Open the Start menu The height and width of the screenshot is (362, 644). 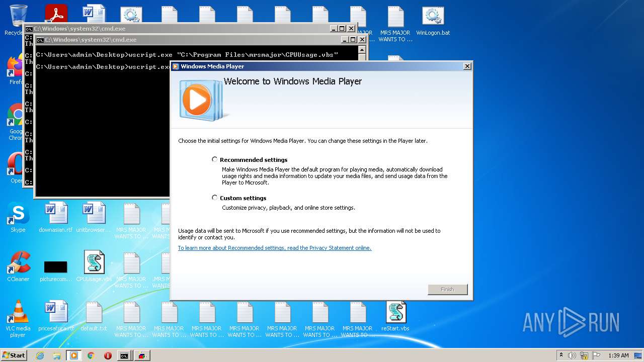tap(14, 355)
